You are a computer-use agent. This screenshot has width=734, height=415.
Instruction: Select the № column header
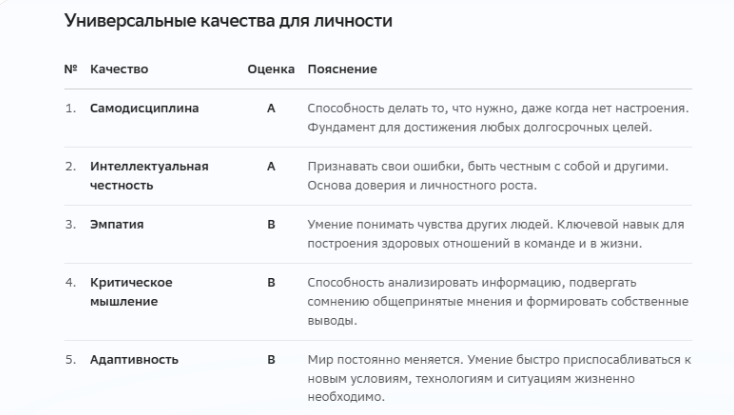pyautogui.click(x=71, y=69)
